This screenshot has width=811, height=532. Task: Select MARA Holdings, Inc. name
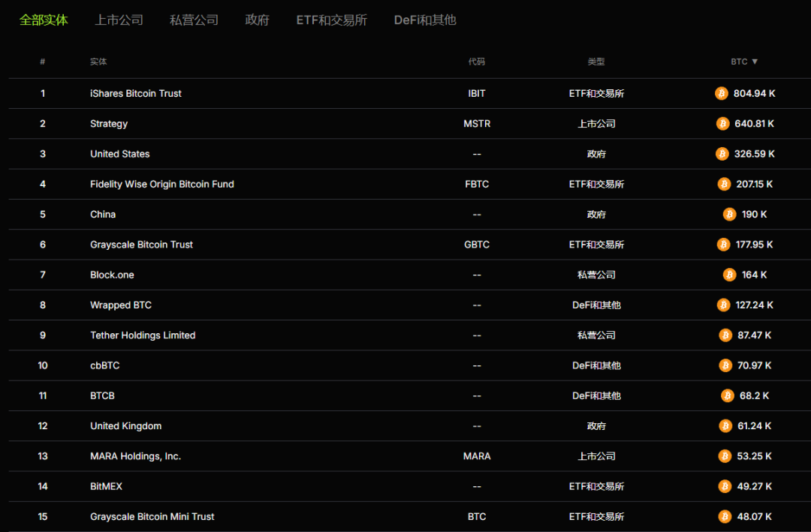(x=135, y=456)
